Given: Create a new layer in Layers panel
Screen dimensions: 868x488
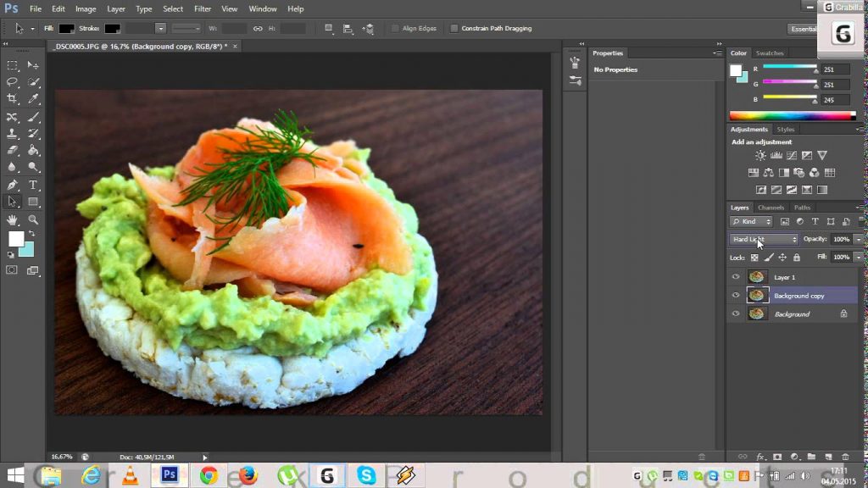Looking at the screenshot, I should [x=828, y=457].
